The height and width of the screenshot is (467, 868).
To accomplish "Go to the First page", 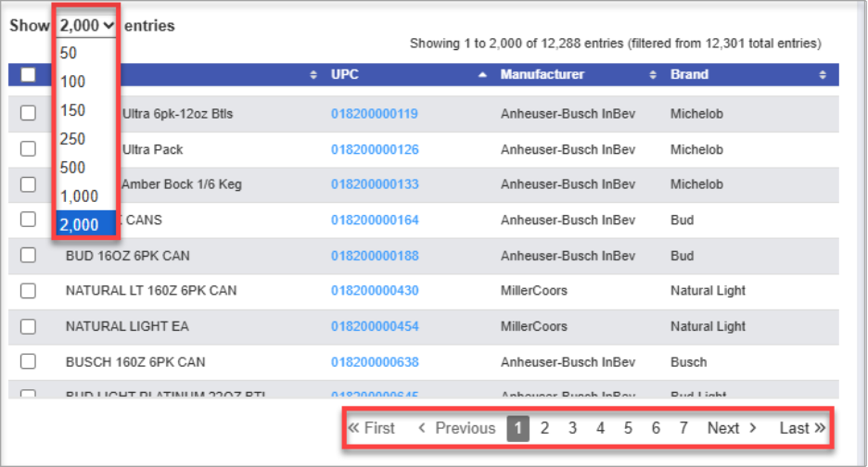I will click(x=371, y=428).
